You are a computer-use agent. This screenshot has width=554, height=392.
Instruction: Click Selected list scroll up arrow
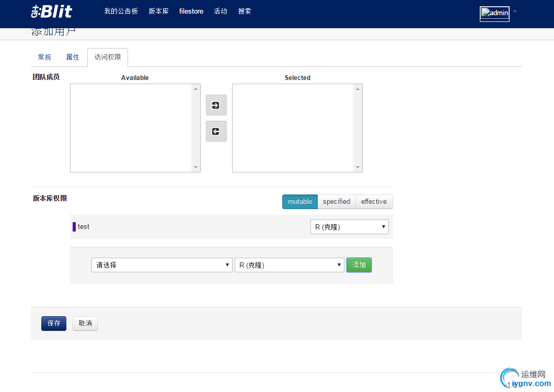357,89
